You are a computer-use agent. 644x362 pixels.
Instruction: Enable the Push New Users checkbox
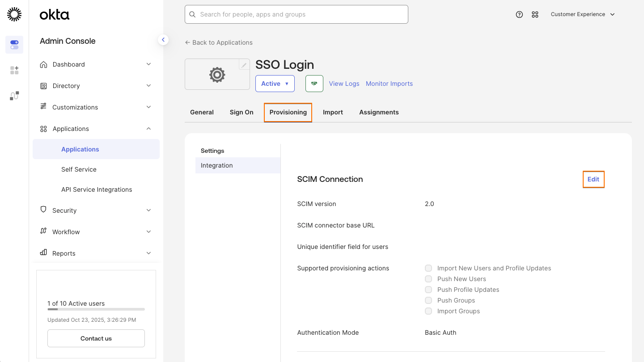(x=428, y=279)
